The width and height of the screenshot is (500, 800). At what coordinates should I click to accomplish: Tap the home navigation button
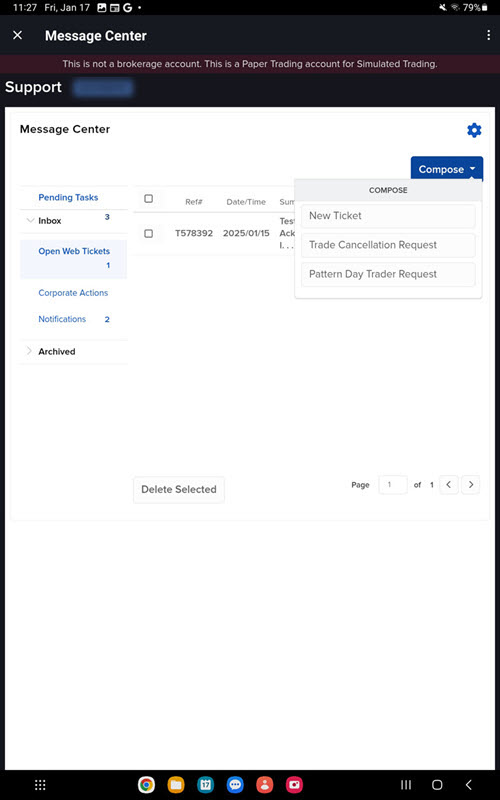coord(437,785)
